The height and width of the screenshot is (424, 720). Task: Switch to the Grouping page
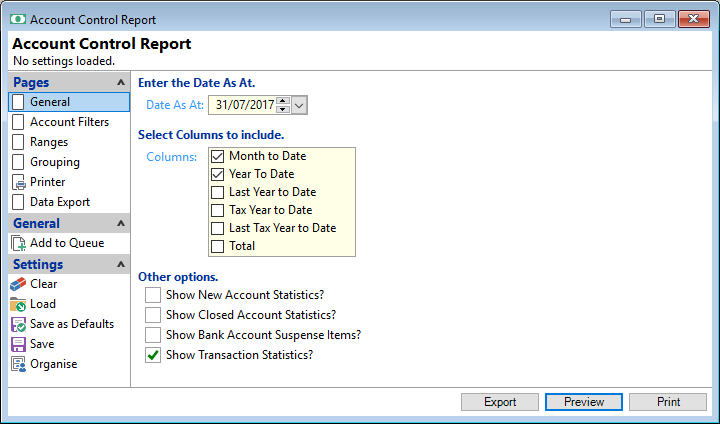tap(55, 162)
